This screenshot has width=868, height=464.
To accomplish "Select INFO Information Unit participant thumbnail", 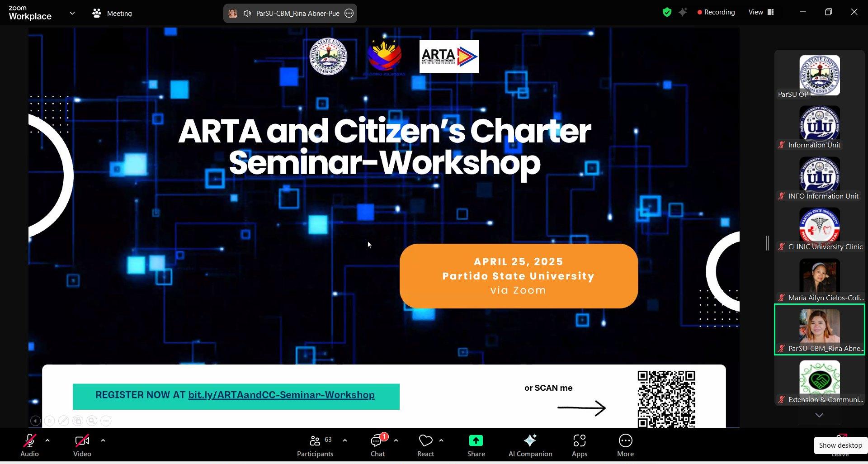I will pyautogui.click(x=819, y=177).
